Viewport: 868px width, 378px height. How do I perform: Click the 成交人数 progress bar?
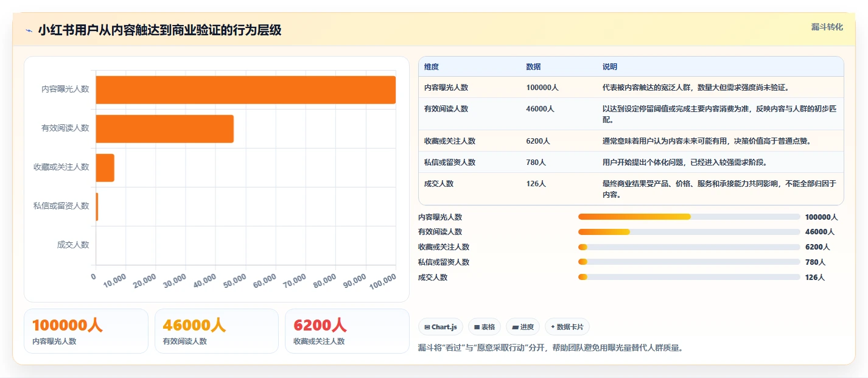pos(689,277)
